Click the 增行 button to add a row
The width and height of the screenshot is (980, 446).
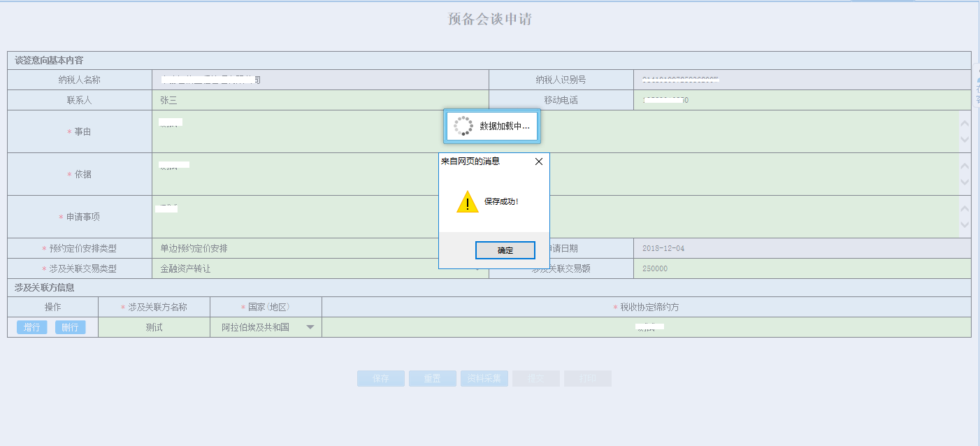pos(31,326)
